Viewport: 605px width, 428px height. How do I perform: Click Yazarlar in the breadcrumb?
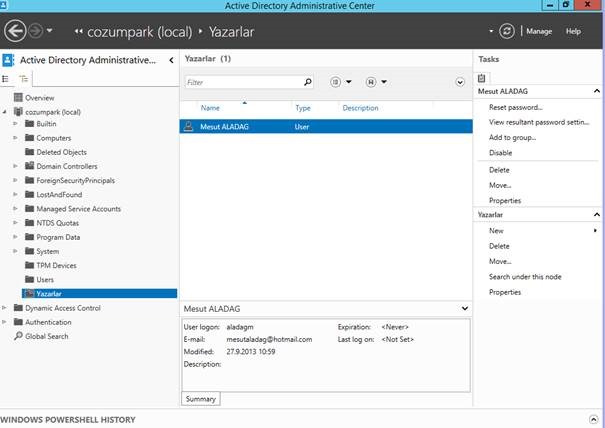(x=232, y=32)
